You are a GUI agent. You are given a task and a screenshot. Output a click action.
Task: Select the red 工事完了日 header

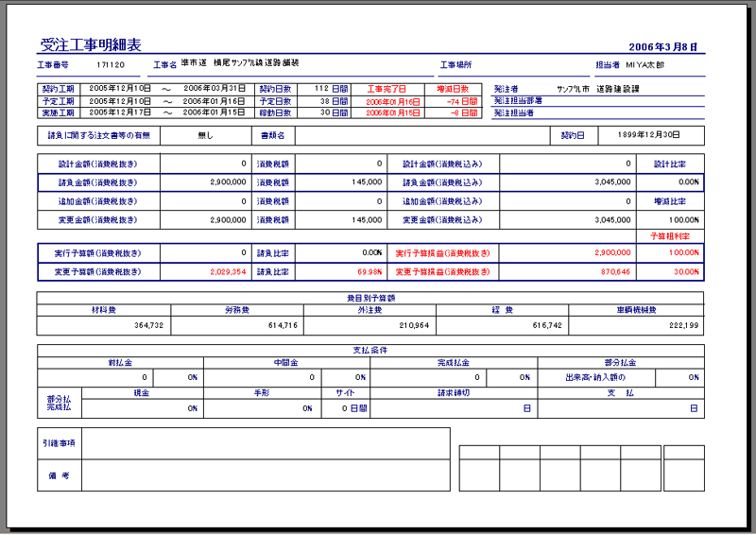[x=387, y=89]
